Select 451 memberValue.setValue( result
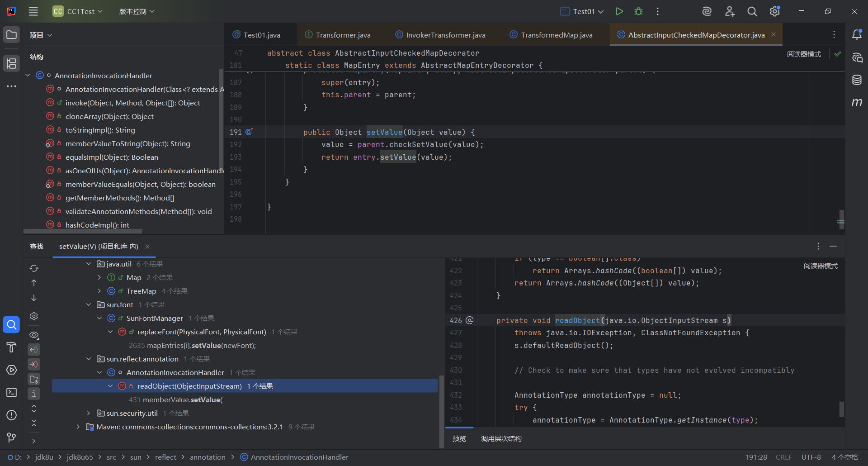Screen dimensions: 868x466 176,399
